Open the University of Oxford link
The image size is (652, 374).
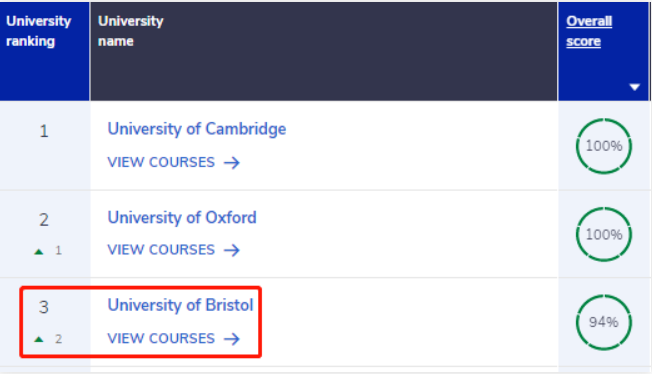tap(182, 218)
